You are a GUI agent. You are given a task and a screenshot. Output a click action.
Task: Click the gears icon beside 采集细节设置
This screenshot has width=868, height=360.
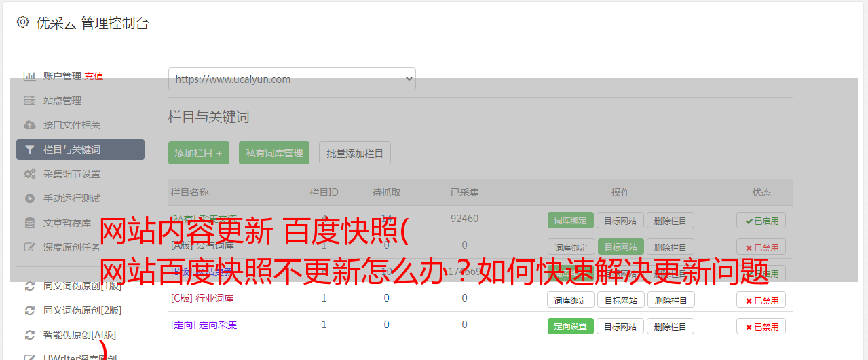30,174
